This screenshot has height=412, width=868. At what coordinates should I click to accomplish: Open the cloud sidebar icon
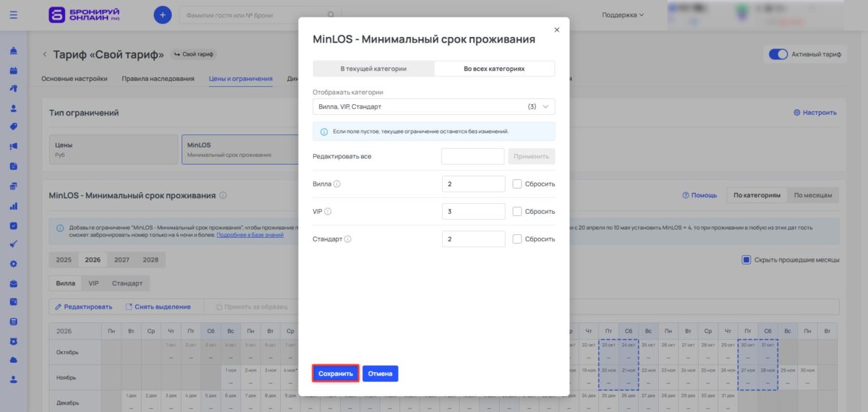coord(13,360)
